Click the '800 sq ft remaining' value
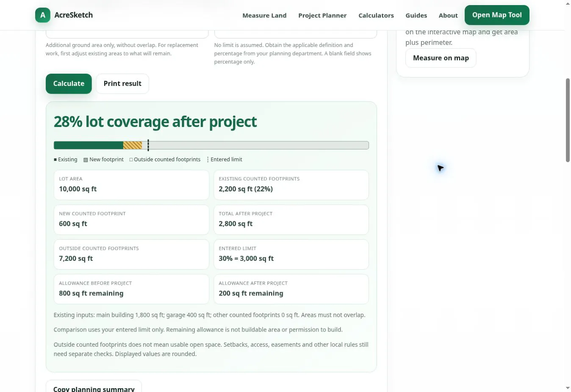Viewport: 571px width, 392px height. pyautogui.click(x=91, y=293)
